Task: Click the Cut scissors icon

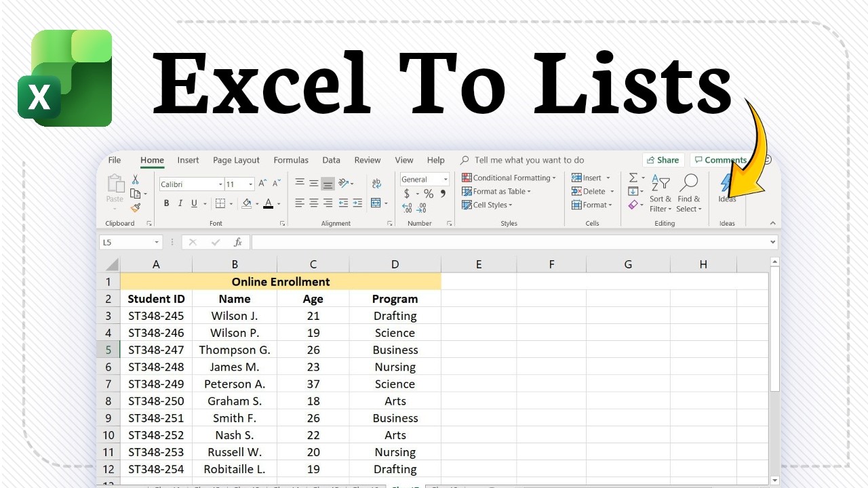Action: click(x=136, y=180)
